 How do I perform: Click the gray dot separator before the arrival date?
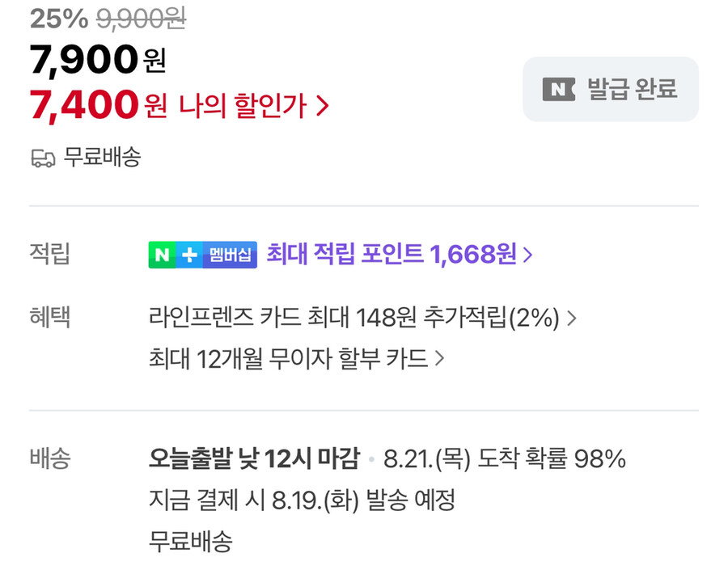(x=370, y=458)
